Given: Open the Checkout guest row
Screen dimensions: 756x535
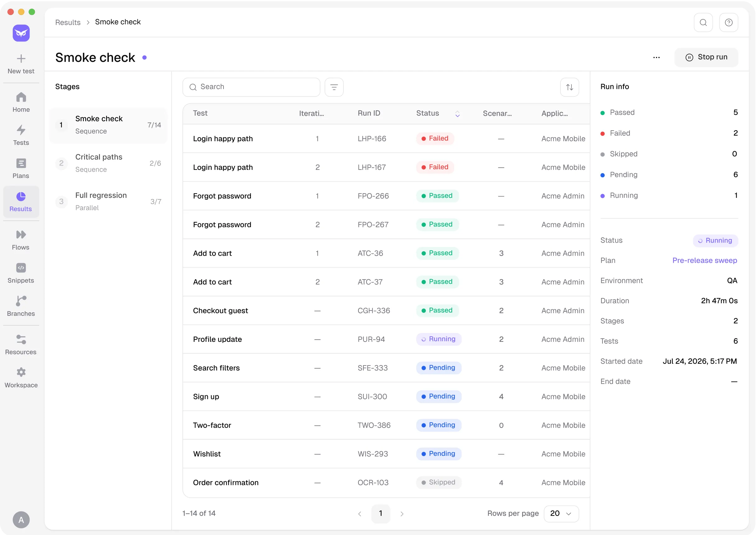Looking at the screenshot, I should [x=386, y=310].
